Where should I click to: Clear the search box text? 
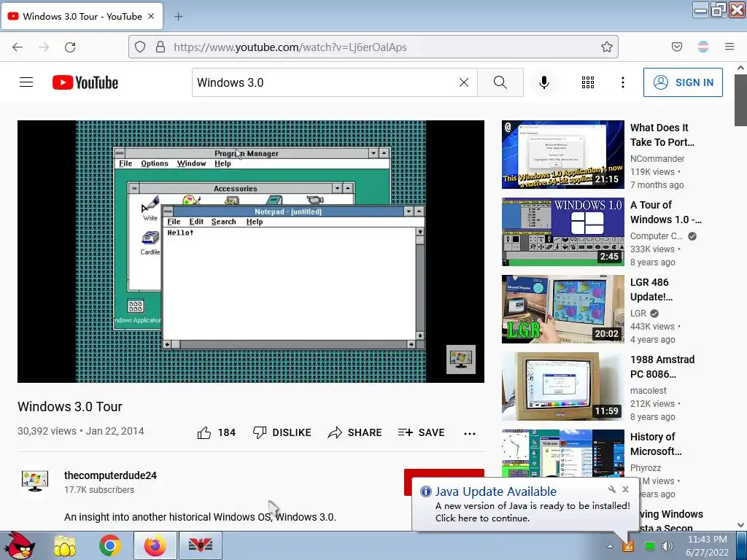coord(463,82)
